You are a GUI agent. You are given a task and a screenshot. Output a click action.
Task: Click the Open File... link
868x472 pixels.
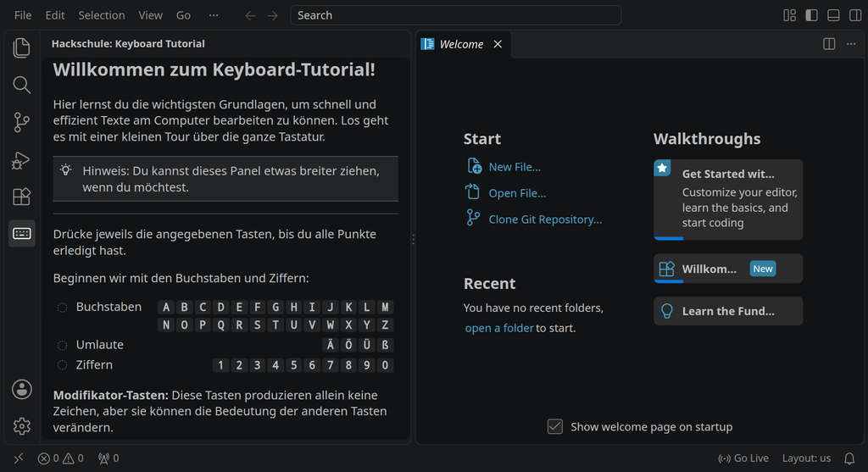click(517, 193)
